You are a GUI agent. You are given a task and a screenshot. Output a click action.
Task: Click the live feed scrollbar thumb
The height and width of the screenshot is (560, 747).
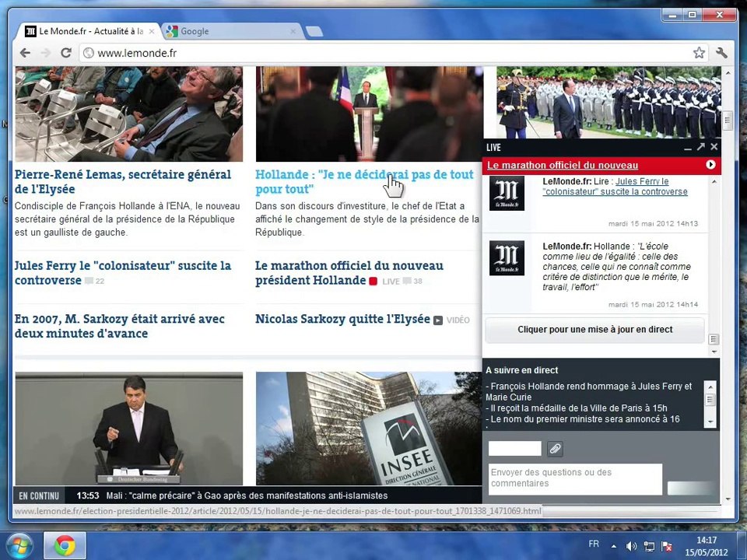tap(714, 339)
